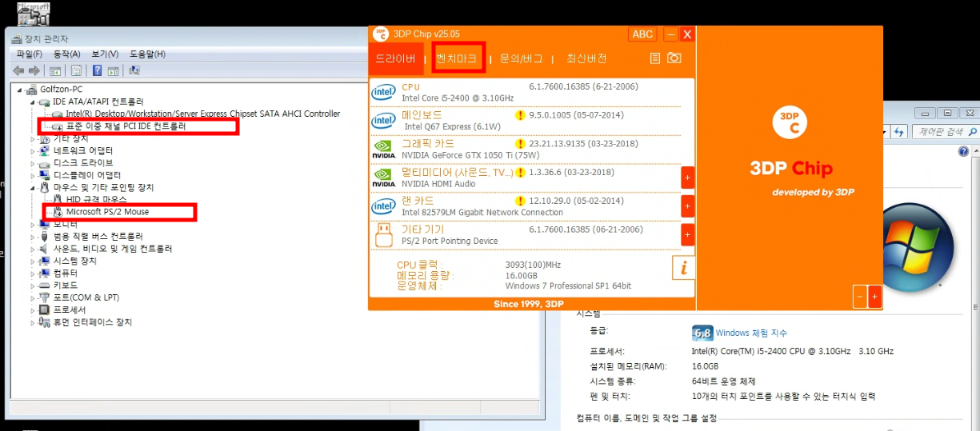Expand 디스플레이 어댑터 node

33,175
